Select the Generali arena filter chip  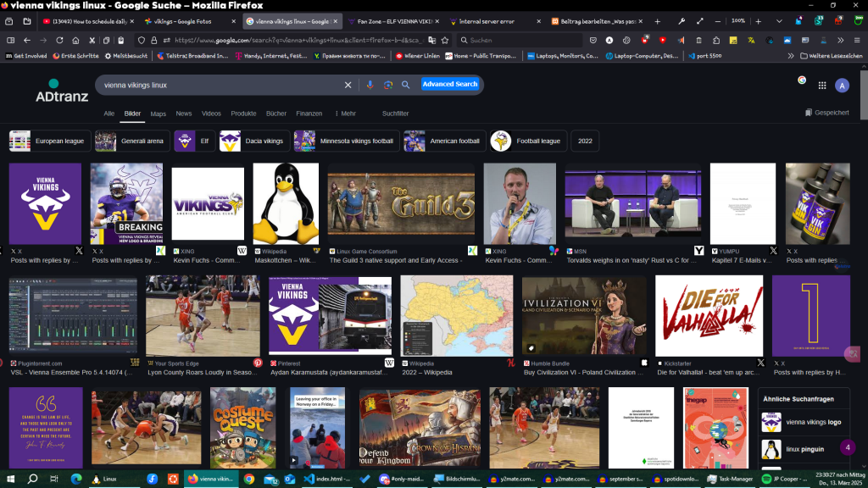tap(132, 141)
